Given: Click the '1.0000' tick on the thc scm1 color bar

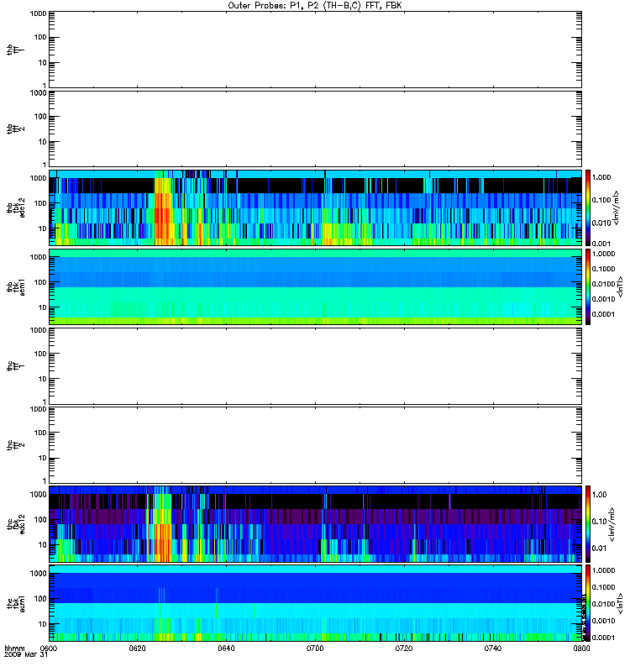Looking at the screenshot, I should [x=603, y=570].
